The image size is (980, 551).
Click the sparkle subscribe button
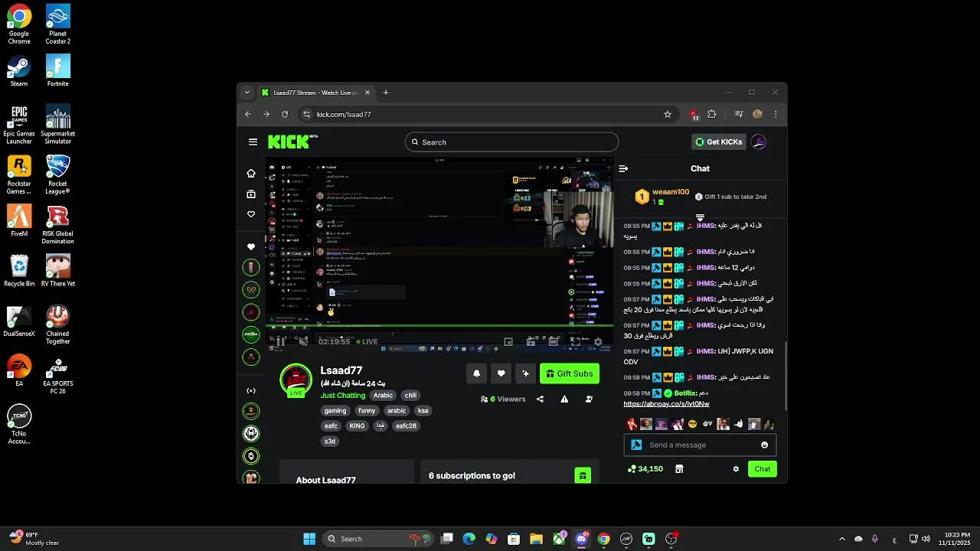tap(525, 373)
